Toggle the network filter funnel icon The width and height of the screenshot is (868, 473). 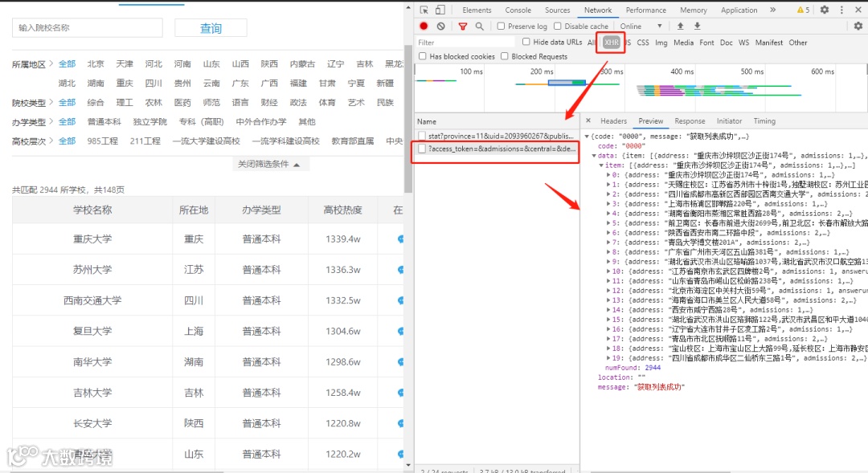[x=463, y=26]
